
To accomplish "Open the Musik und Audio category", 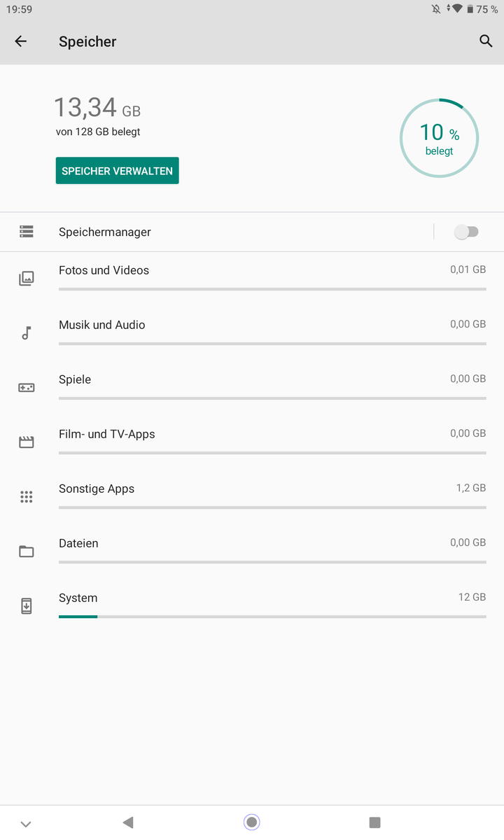I will [x=102, y=325].
